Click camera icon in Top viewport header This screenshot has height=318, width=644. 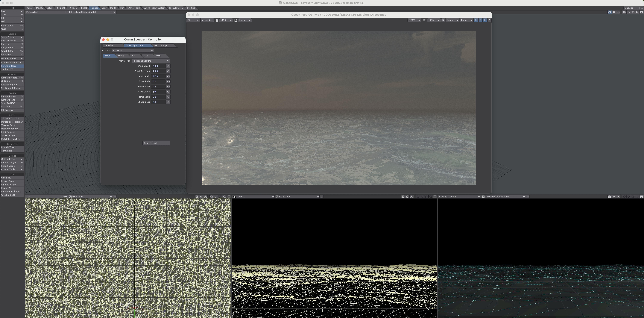[197, 197]
